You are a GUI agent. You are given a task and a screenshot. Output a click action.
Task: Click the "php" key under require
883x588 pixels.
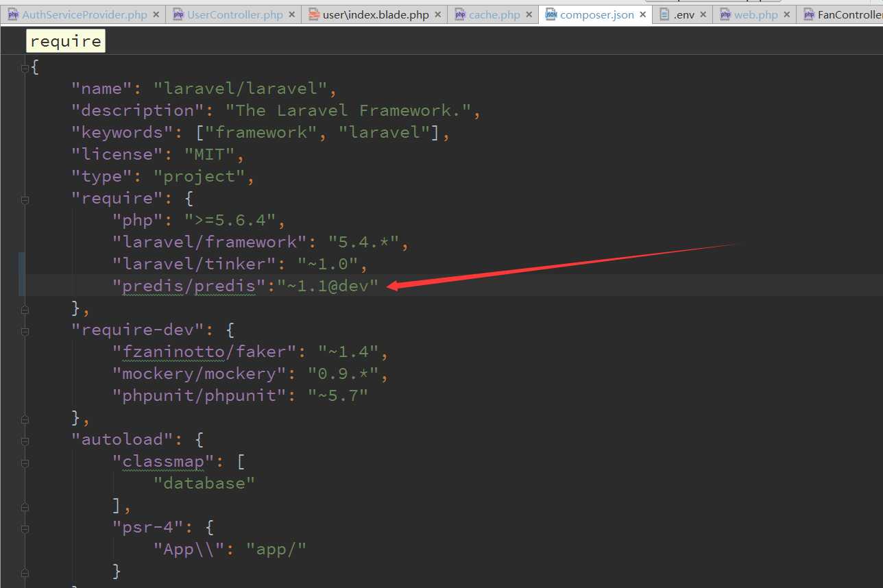point(138,220)
